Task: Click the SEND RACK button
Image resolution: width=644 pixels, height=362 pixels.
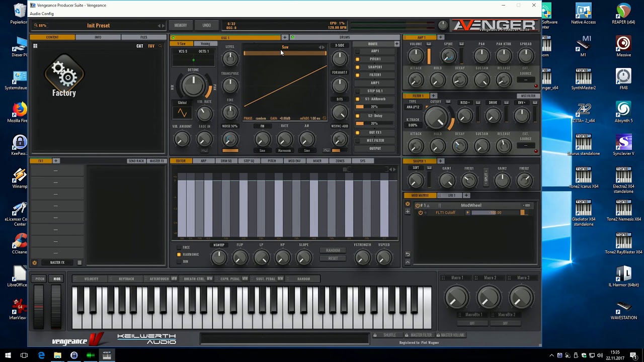Action: (x=136, y=161)
